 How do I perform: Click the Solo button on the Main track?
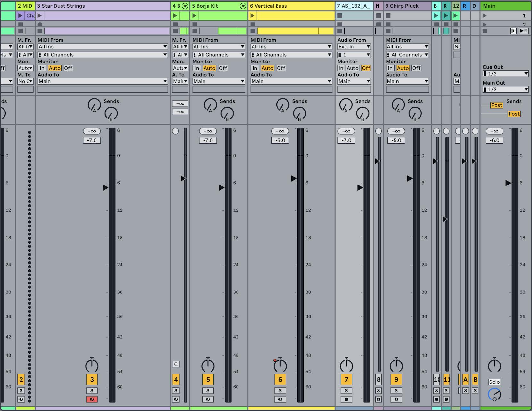click(495, 382)
